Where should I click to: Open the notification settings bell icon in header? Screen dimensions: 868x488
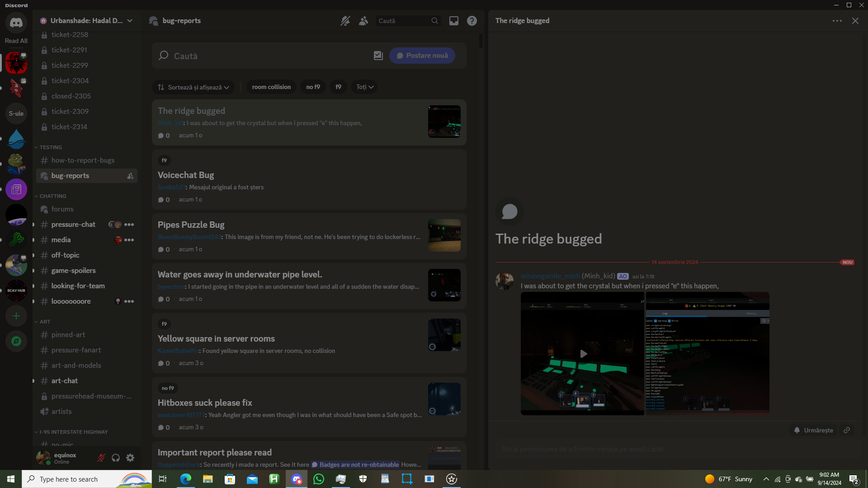coord(345,21)
